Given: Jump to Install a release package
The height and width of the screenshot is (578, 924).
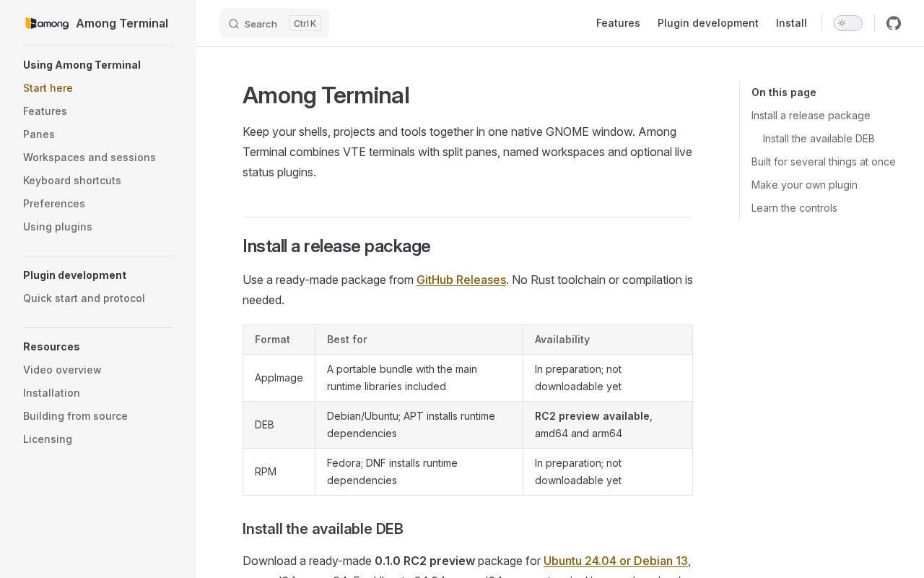Looking at the screenshot, I should point(811,116).
